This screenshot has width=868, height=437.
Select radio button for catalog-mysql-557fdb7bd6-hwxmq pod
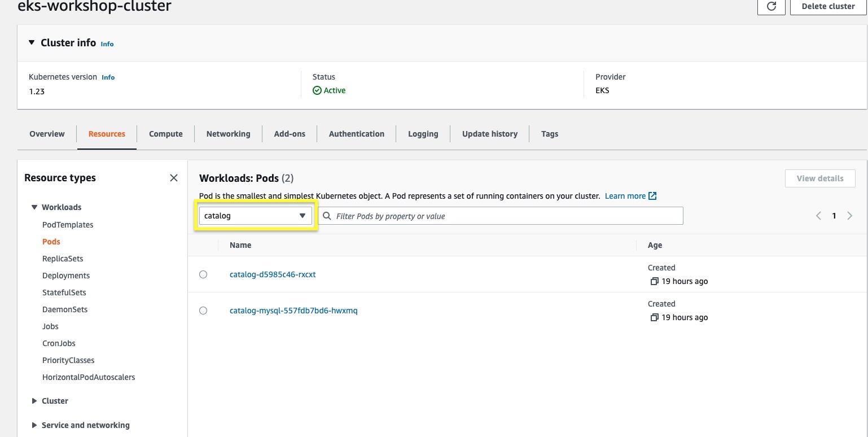coord(203,311)
